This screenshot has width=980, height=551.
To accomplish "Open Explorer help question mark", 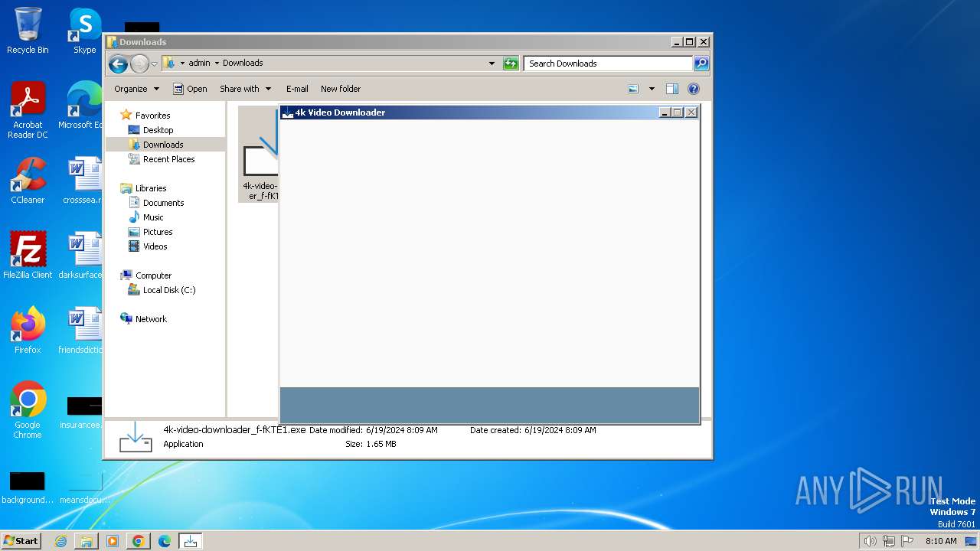I will (x=694, y=89).
